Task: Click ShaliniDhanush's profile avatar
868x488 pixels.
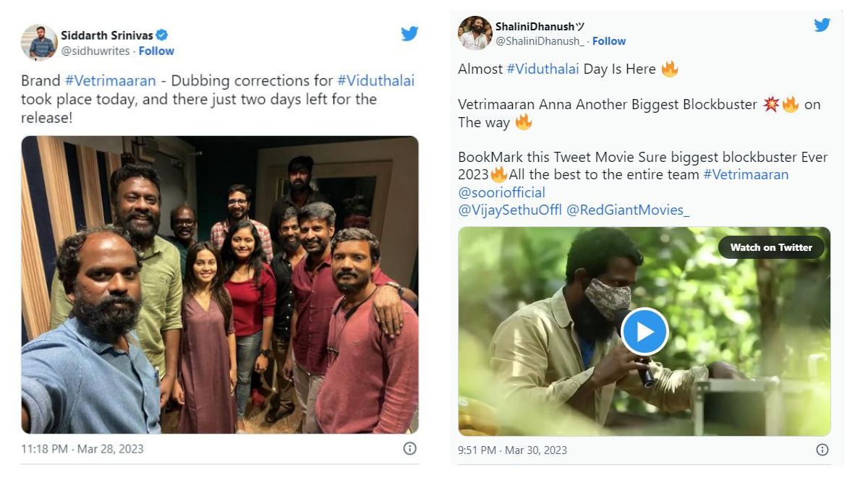Action: pyautogui.click(x=475, y=33)
